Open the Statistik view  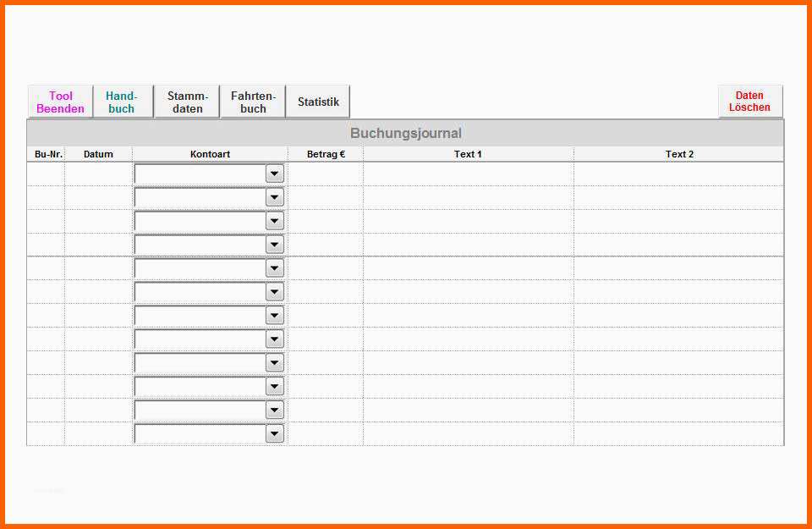pos(318,102)
